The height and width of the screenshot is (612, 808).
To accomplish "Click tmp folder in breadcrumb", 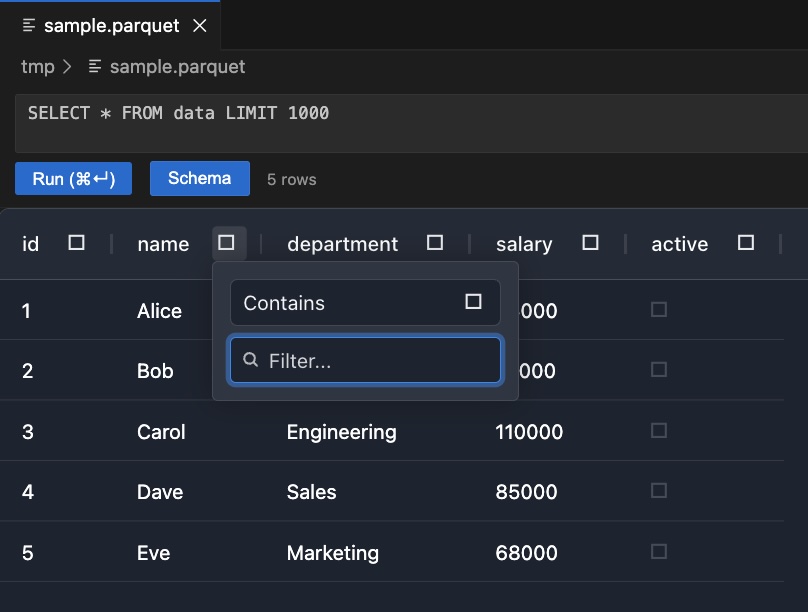I will (38, 66).
